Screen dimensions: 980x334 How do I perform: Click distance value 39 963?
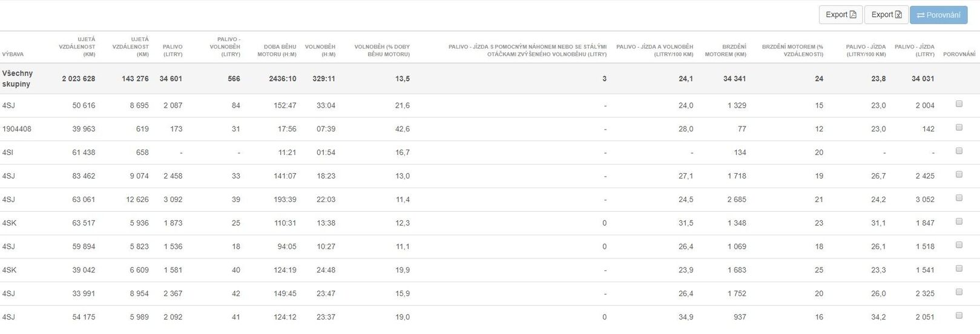pos(84,129)
